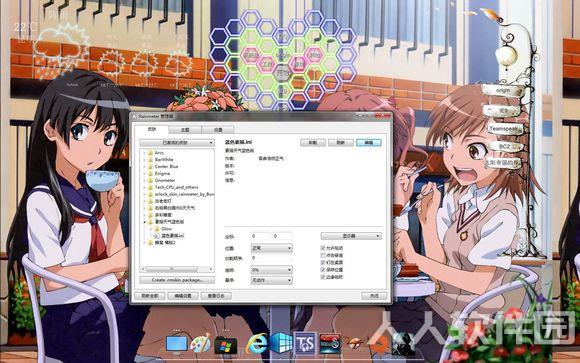Toggle the Save position checkbox
This screenshot has width=580, height=363.
coord(323,270)
